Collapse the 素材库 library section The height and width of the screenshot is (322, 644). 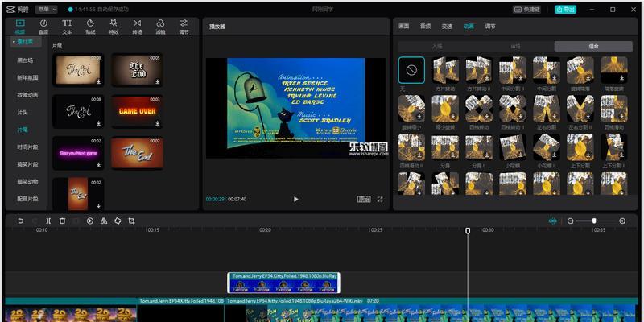coord(26,42)
